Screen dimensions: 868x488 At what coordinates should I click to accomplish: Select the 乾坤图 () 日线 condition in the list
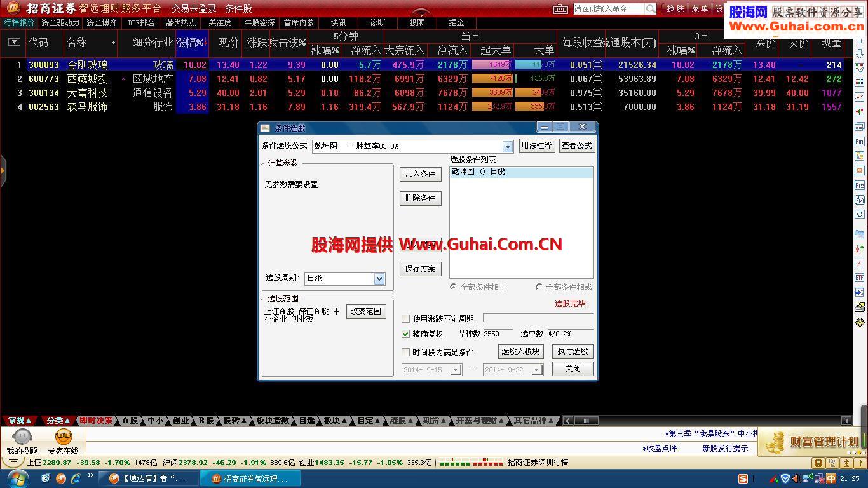(x=521, y=172)
